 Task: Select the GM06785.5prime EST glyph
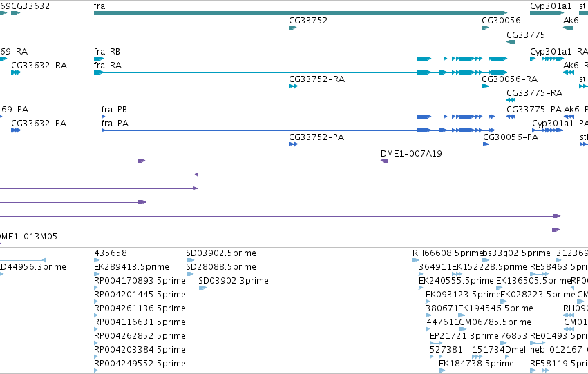(x=463, y=329)
